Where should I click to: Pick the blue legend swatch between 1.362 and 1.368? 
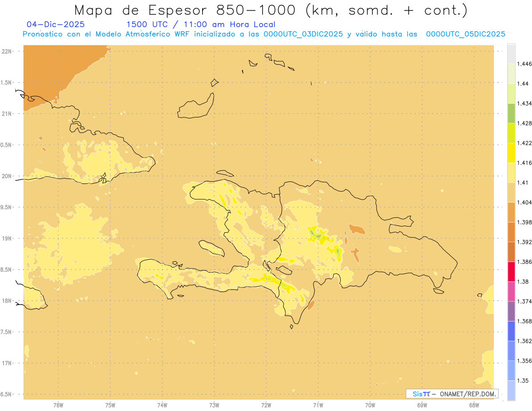click(x=511, y=331)
